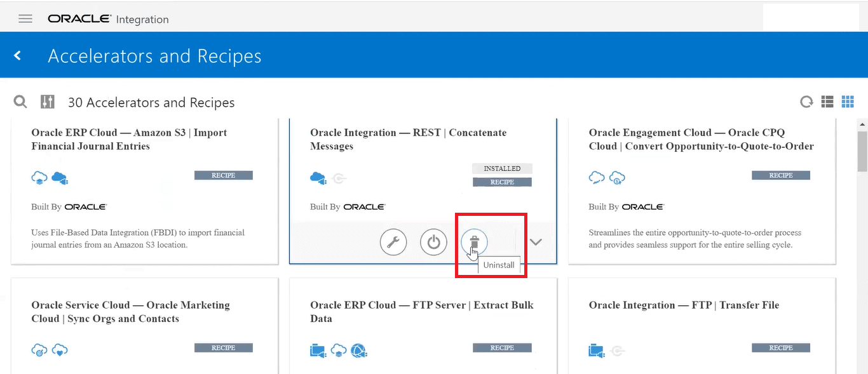Open Import Financial Journal Entries recipe
The width and height of the screenshot is (868, 374).
(129, 139)
